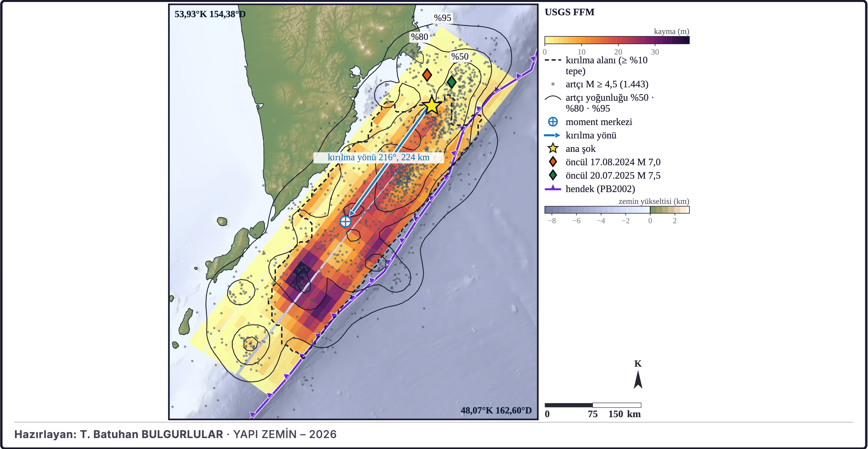Click the %80 contour label
868x449 pixels.
pyautogui.click(x=419, y=37)
